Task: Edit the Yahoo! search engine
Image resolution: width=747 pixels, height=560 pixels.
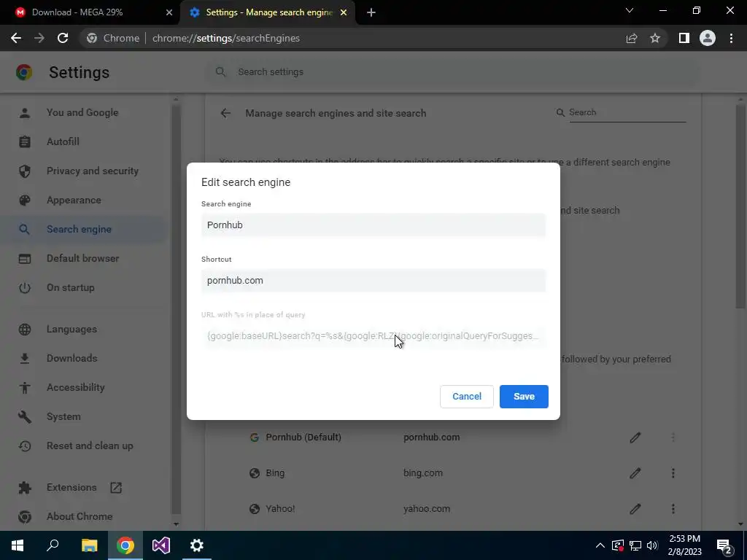Action: coord(635,508)
